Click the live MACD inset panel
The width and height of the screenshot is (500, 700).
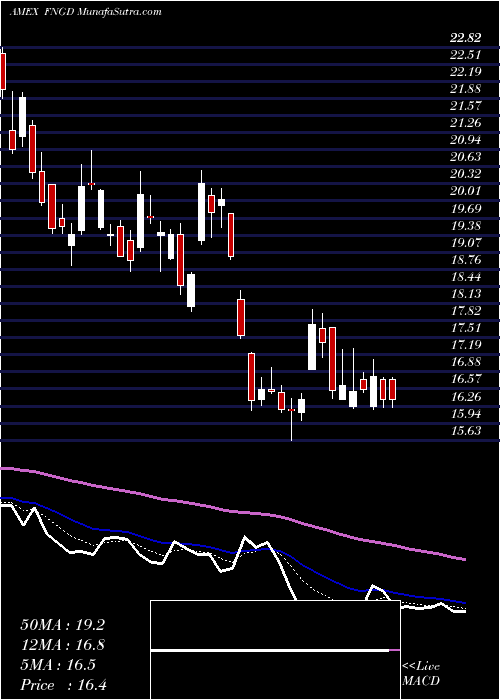pyautogui.click(x=275, y=650)
